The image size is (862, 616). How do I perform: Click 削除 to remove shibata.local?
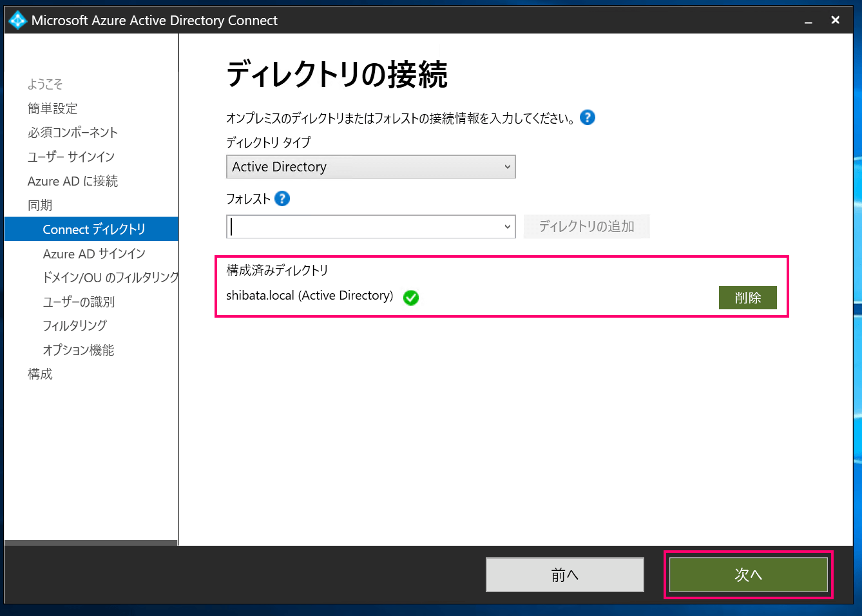(747, 298)
